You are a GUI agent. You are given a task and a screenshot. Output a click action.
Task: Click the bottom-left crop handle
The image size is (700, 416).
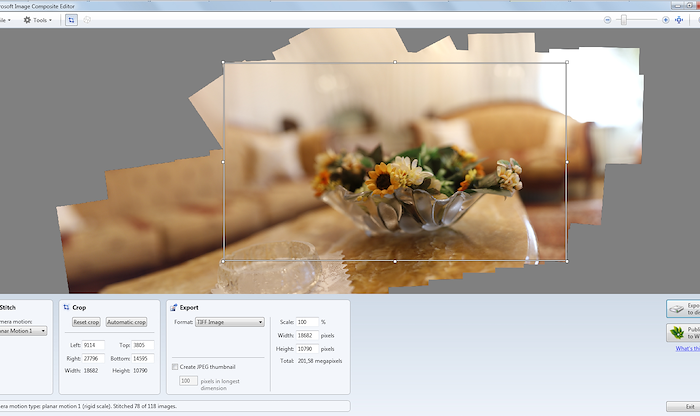[x=223, y=262]
